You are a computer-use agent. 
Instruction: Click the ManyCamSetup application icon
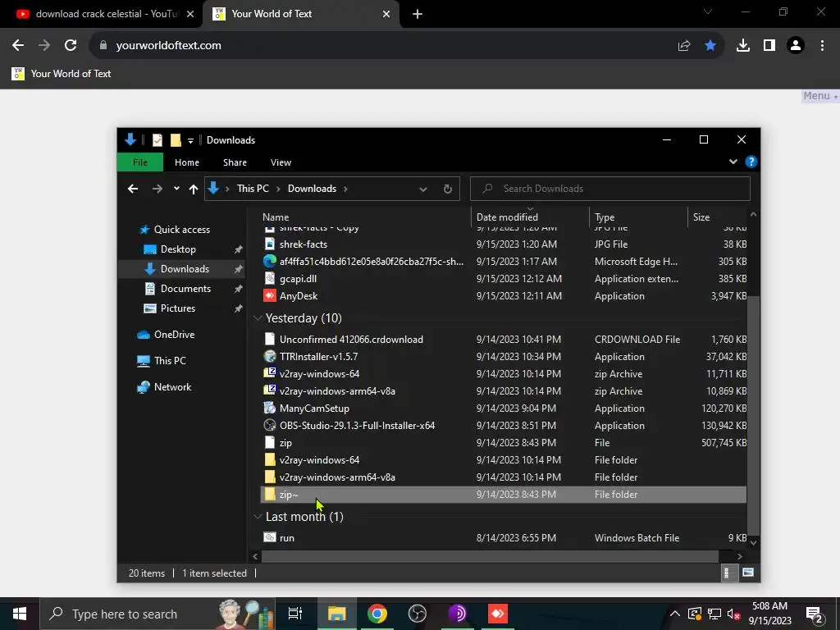coord(270,409)
